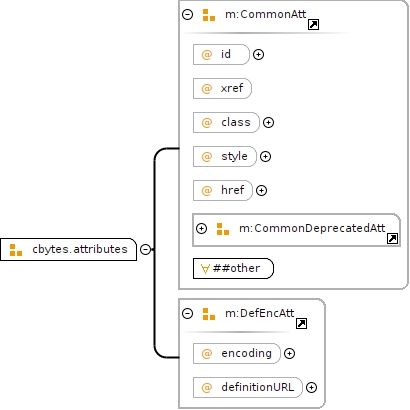The image size is (410, 410).
Task: Expand the href attribute details
Action: coord(261,191)
